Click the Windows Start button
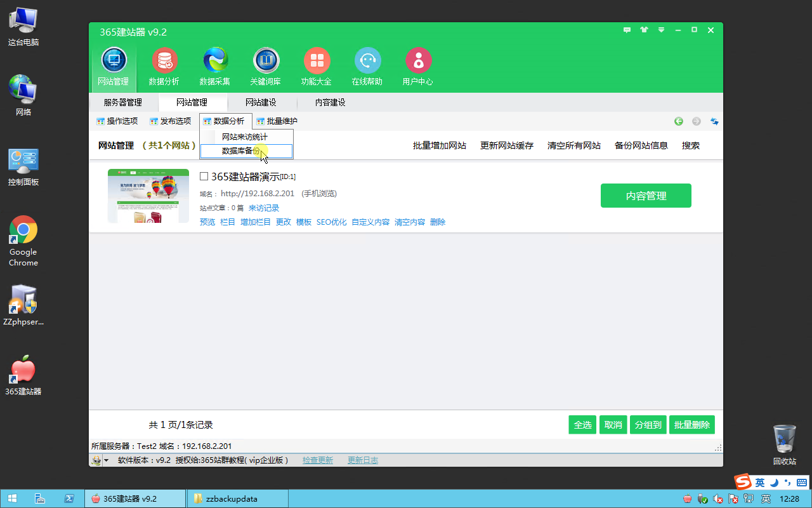This screenshot has height=508, width=812. (x=12, y=498)
